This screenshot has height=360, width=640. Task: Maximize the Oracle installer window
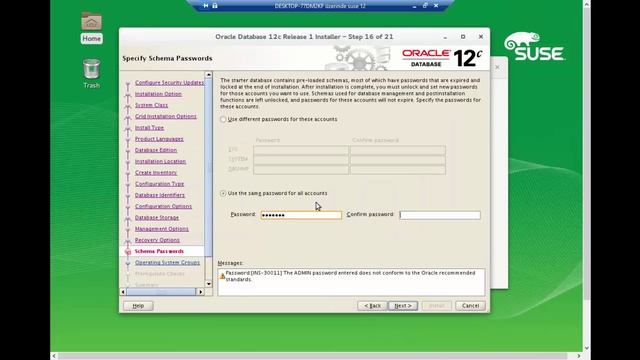click(x=463, y=37)
